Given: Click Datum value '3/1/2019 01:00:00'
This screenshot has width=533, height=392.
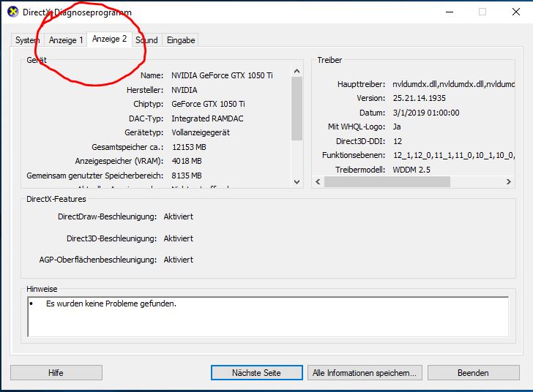Looking at the screenshot, I should pos(426,113).
